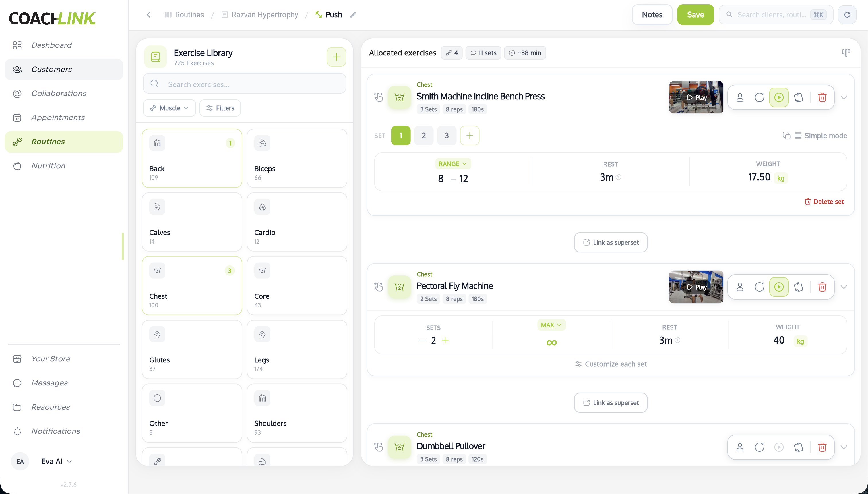Open Dashboard in sidebar

click(64, 45)
